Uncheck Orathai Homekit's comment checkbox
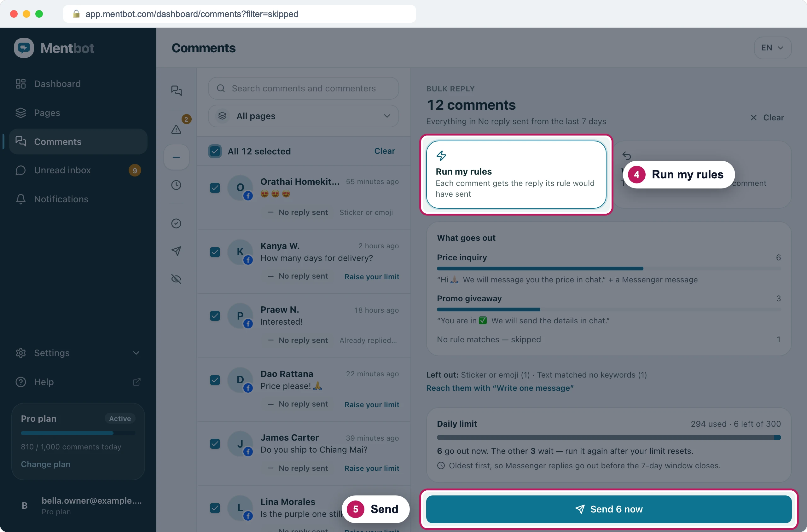Screen dimensions: 807x532 pos(215,188)
